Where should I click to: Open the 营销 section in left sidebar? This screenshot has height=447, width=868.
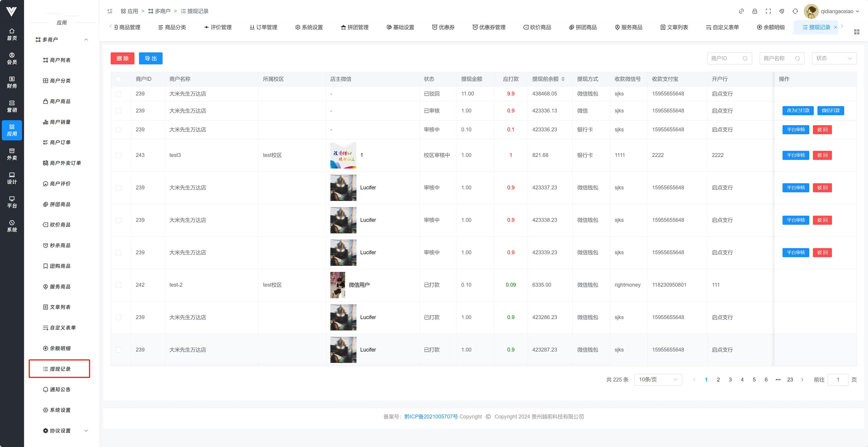(x=12, y=106)
